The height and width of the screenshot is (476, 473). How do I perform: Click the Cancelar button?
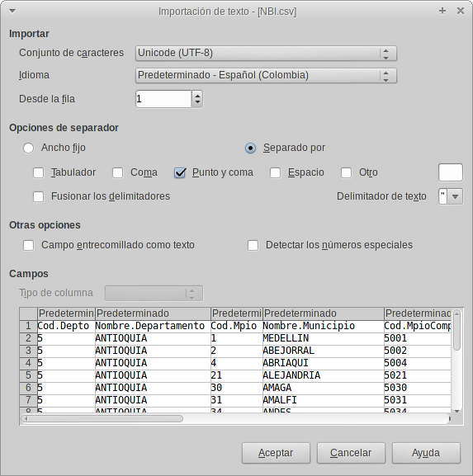[351, 453]
